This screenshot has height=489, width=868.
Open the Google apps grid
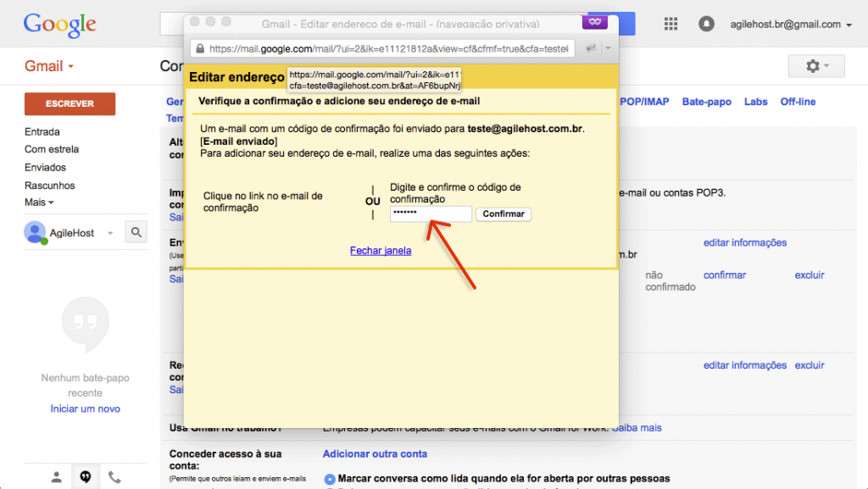[670, 24]
